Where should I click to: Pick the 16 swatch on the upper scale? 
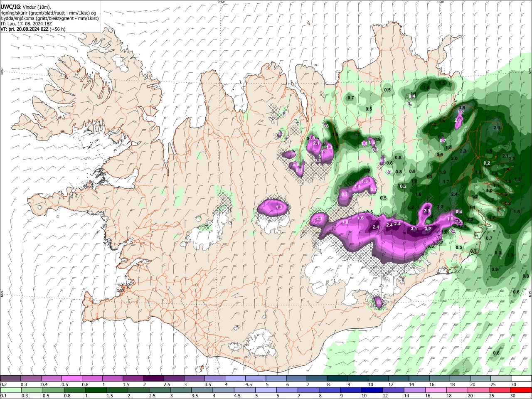click(440, 378)
